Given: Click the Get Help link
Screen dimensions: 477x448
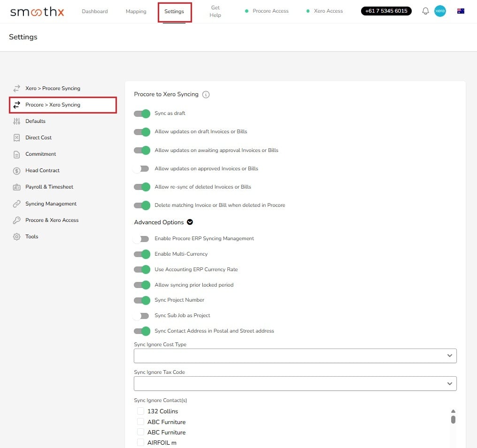Looking at the screenshot, I should (215, 11).
